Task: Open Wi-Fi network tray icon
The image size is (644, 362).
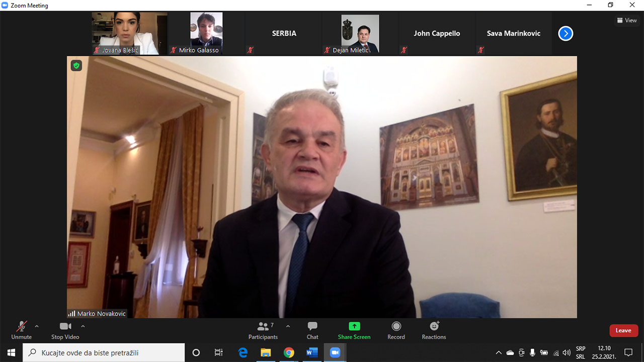Action: [x=556, y=352]
